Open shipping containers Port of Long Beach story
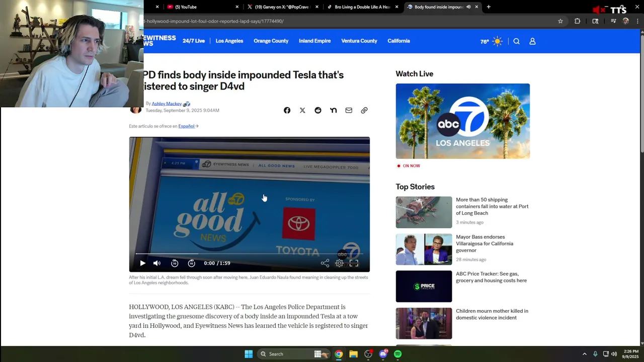This screenshot has height=362, width=644. 492,206
